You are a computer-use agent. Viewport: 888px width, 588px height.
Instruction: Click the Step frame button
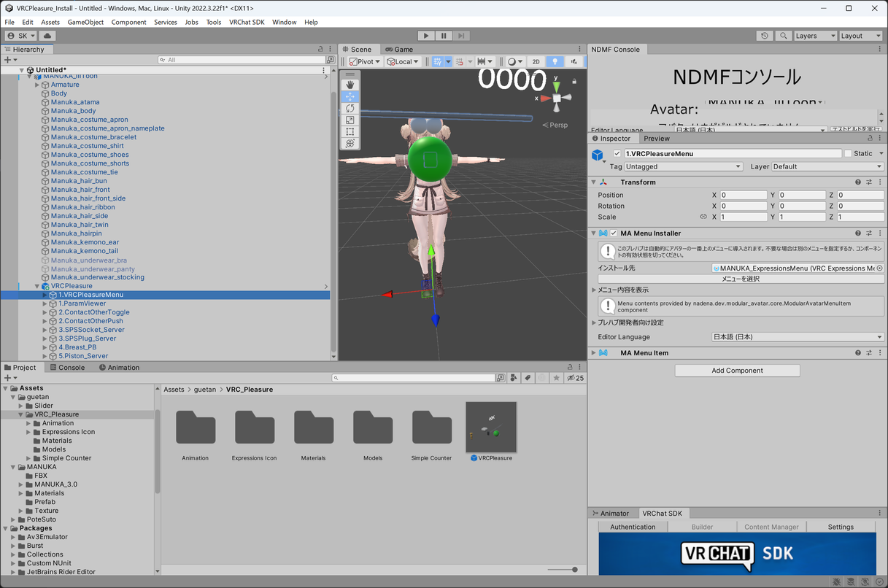click(461, 36)
